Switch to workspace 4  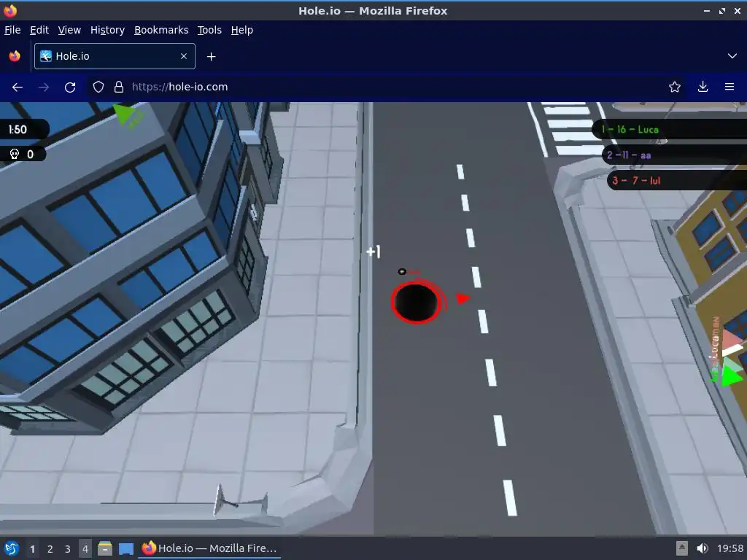point(85,548)
